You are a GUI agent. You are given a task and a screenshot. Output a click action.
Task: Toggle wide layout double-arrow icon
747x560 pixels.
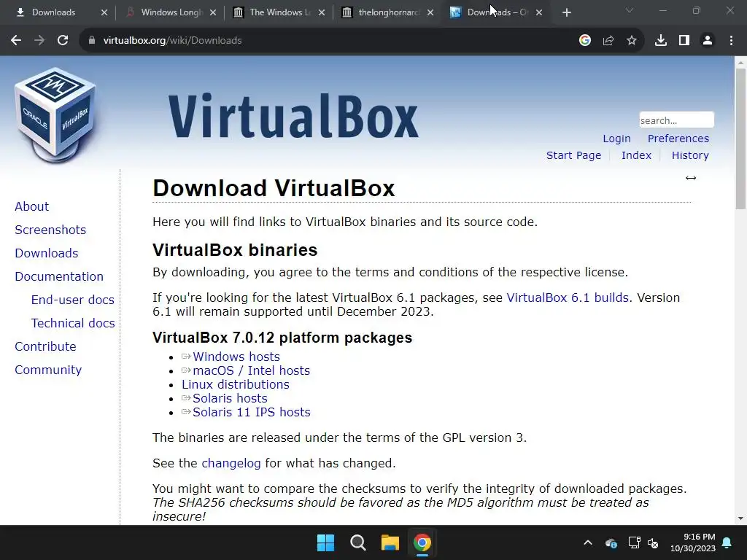691,178
